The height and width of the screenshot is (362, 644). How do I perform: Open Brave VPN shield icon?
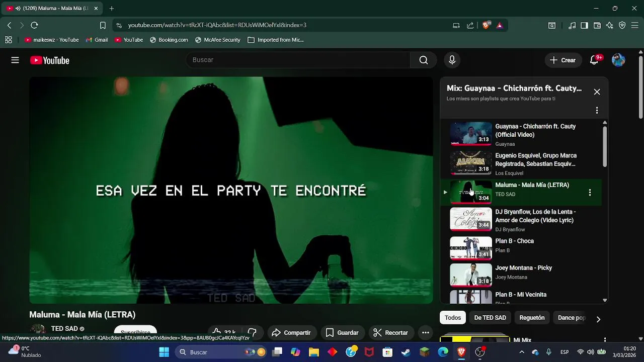pyautogui.click(x=622, y=25)
